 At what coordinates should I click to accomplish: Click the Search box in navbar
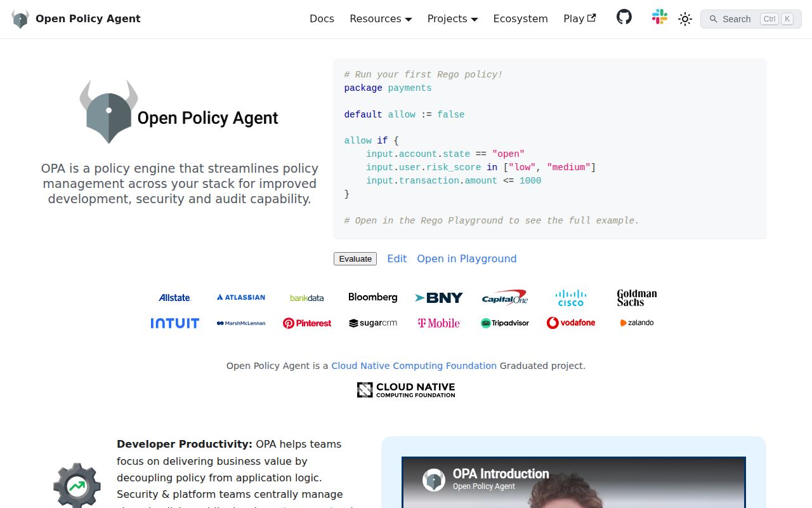pyautogui.click(x=751, y=19)
